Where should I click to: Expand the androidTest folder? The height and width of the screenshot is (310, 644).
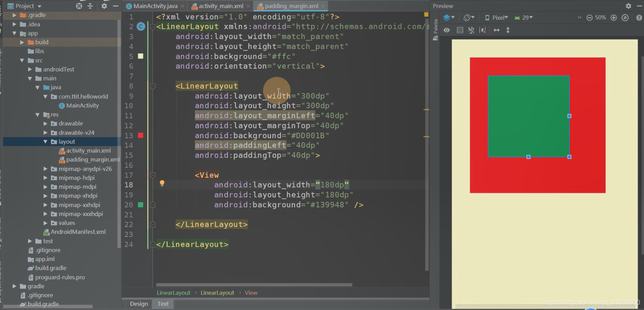tap(30, 69)
